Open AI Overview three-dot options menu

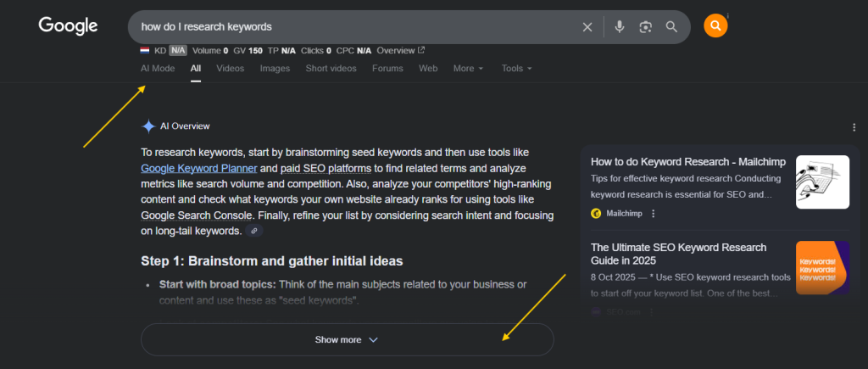[854, 127]
